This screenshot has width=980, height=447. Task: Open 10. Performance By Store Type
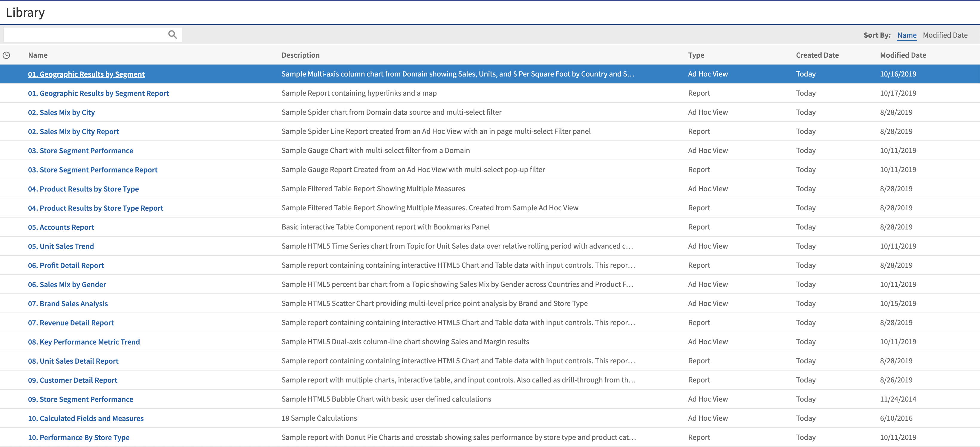tap(79, 437)
